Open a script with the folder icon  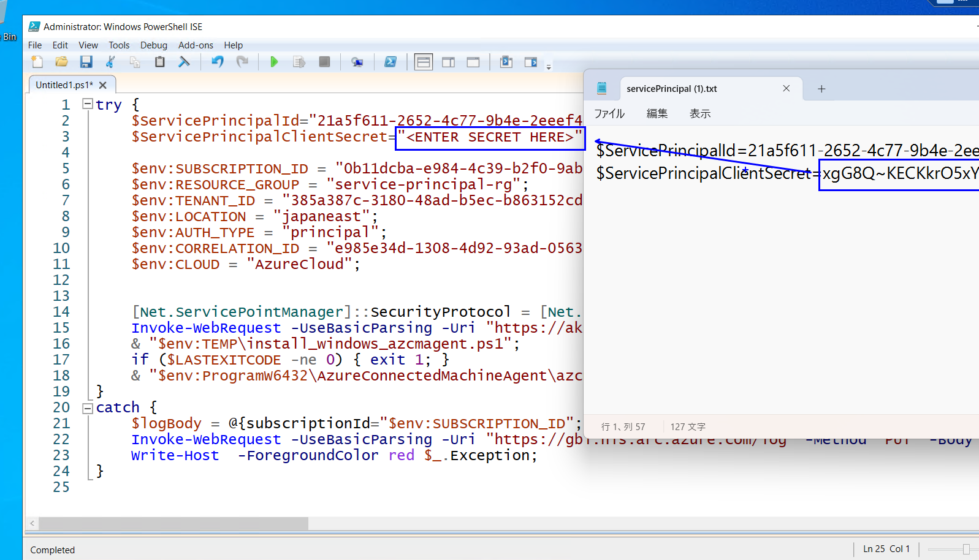point(61,62)
